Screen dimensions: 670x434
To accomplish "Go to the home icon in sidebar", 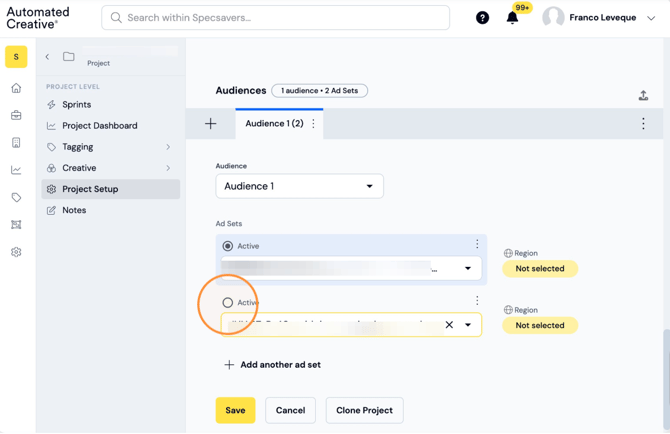I will pos(16,88).
